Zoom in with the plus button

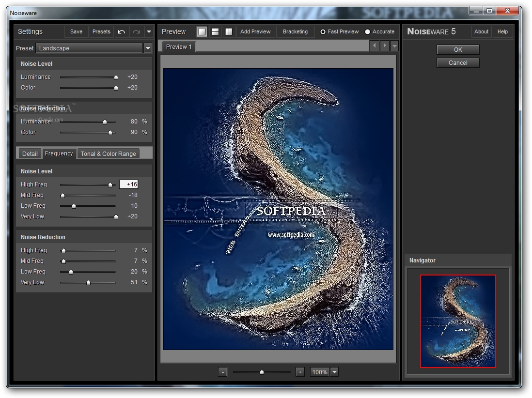click(x=300, y=372)
